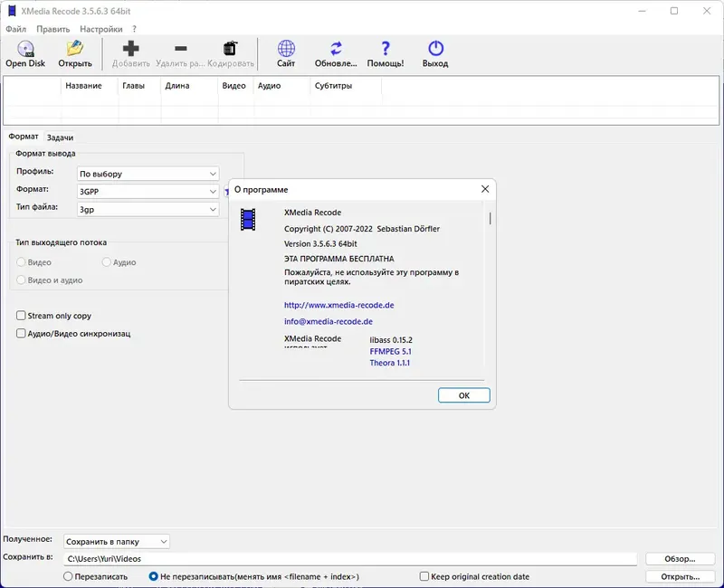Open the Править menu

tap(53, 29)
